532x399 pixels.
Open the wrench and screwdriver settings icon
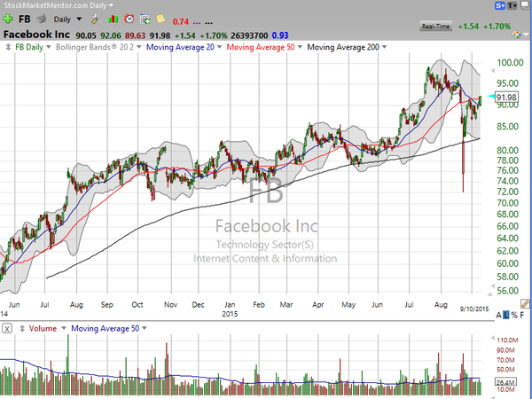coord(97,19)
